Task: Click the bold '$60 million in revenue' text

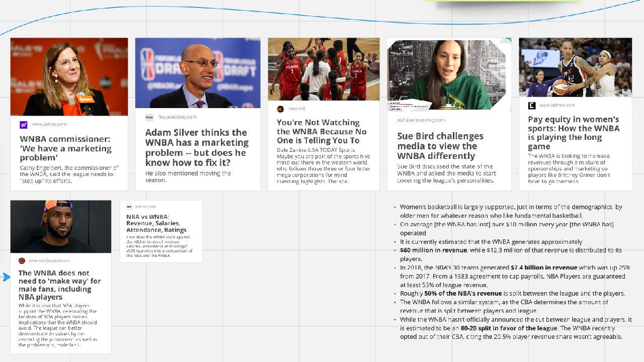Action: (x=434, y=250)
